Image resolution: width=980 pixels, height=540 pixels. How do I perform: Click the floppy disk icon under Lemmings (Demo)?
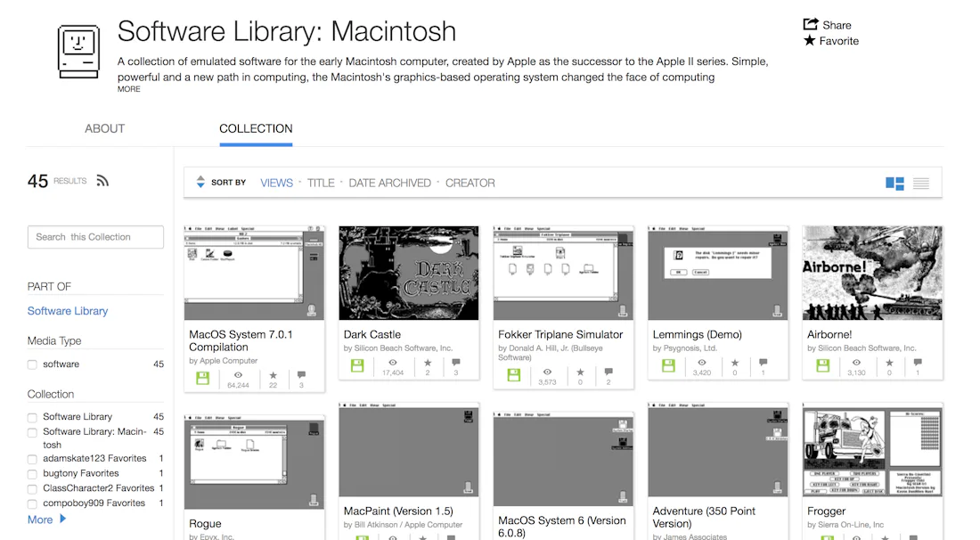668,365
